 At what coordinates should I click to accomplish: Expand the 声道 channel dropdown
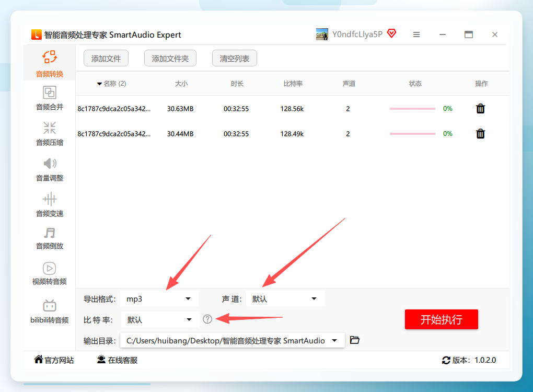click(x=285, y=299)
